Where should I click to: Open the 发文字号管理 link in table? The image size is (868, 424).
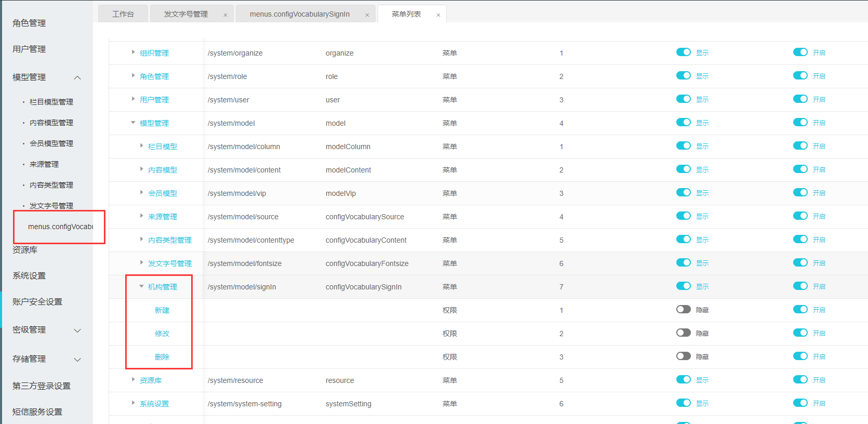pos(170,263)
